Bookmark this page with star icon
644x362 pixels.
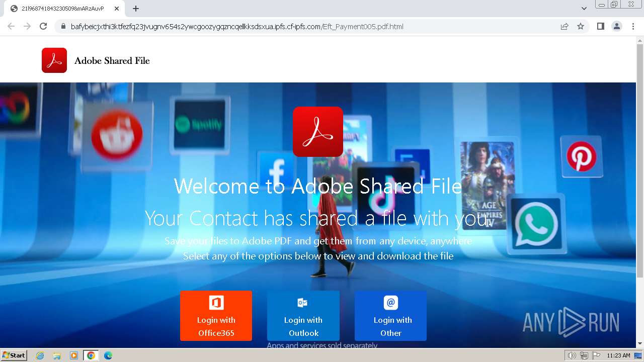(581, 27)
